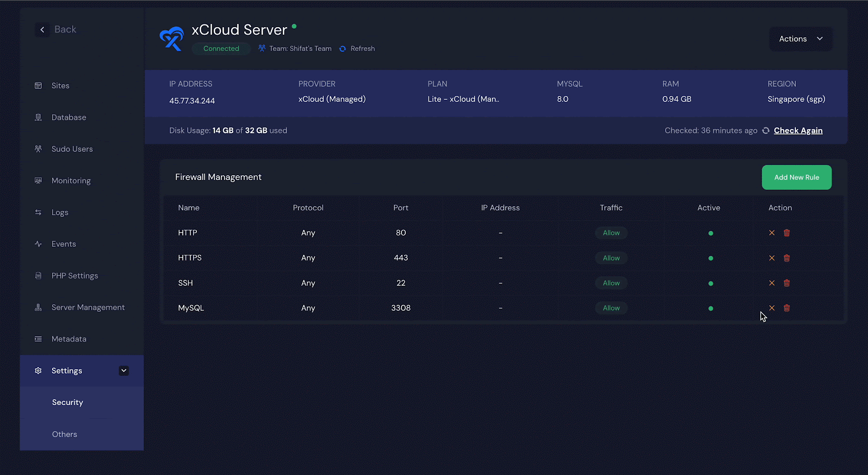
Task: Click the Singapore (sgp) region value
Action: [796, 99]
